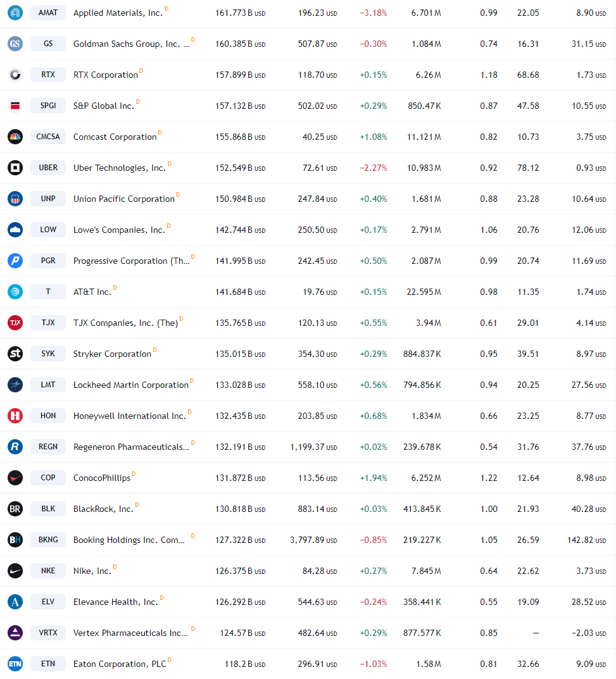
Task: Open Booking Holdings Inc. link
Action: tap(129, 540)
